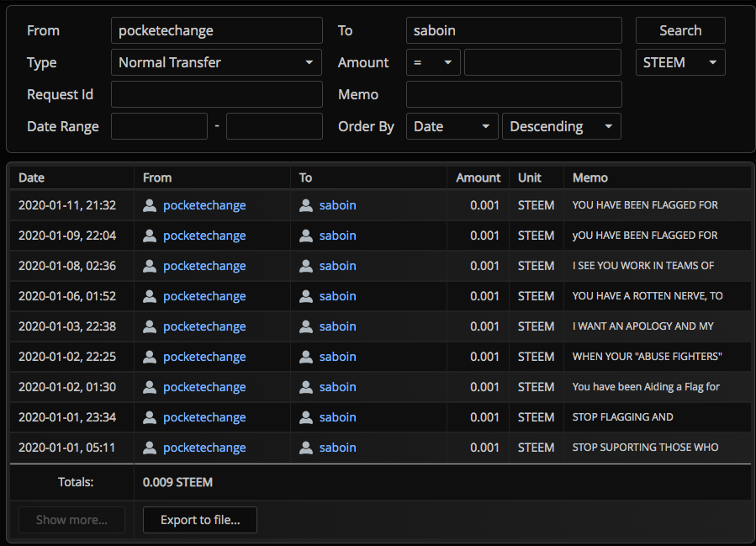Viewport: 756px width, 546px height.
Task: Expand the Order By Date dropdown
Action: (x=452, y=126)
